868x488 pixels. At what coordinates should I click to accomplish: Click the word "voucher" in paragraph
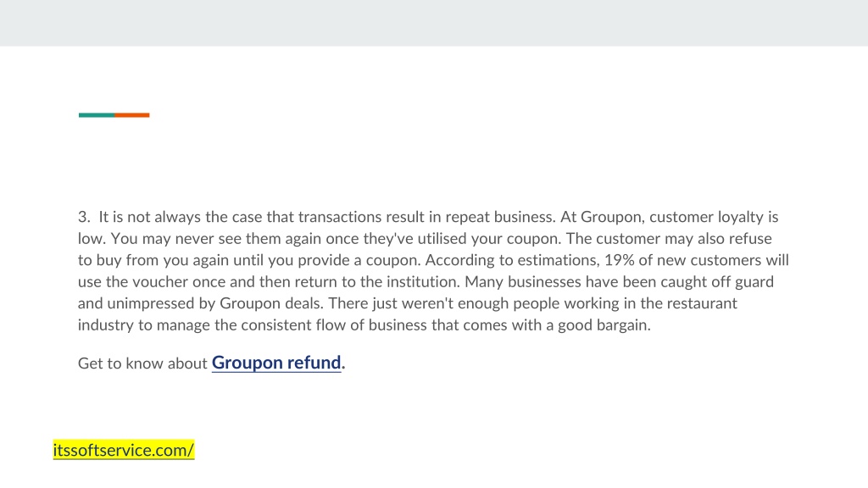pos(160,281)
